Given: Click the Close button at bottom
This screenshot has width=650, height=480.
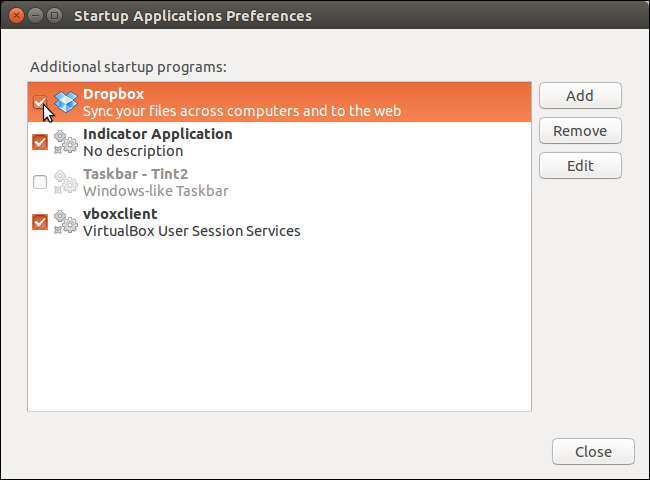Looking at the screenshot, I should (x=593, y=451).
